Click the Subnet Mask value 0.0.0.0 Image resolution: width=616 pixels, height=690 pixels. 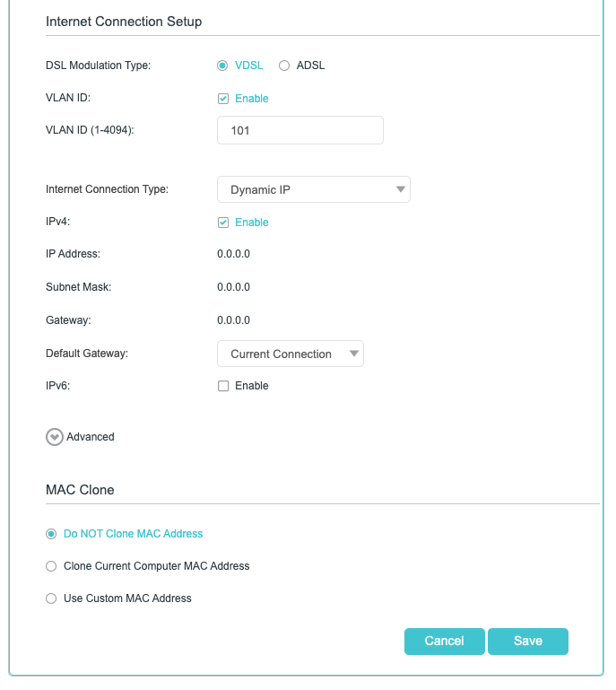pyautogui.click(x=233, y=287)
